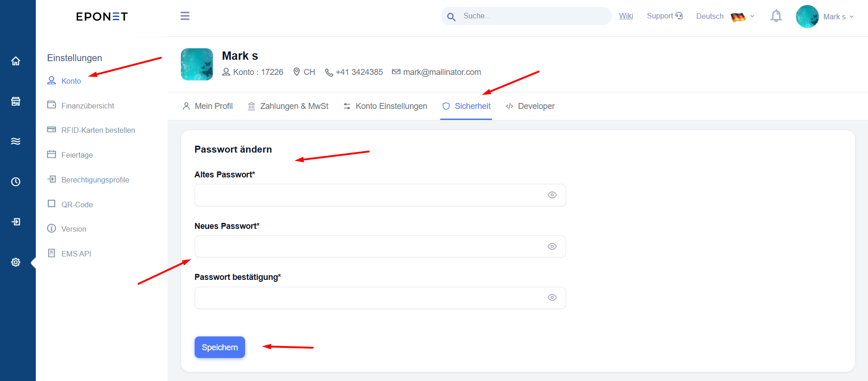The height and width of the screenshot is (381, 868).
Task: Open Version in settings menu
Action: [x=67, y=229]
